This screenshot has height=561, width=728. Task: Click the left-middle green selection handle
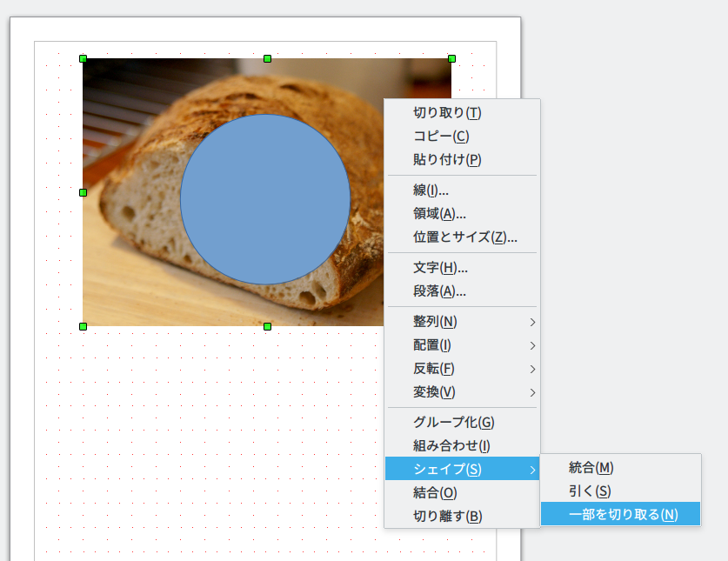[83, 192]
